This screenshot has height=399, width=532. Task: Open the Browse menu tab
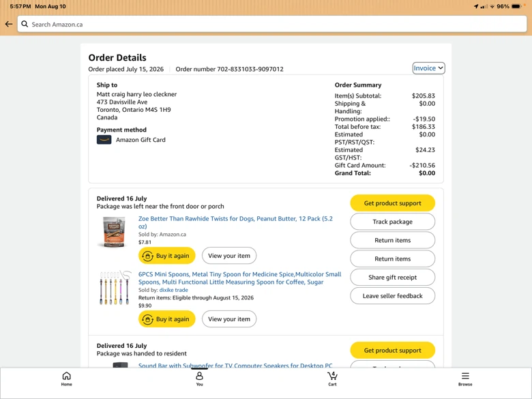[x=465, y=379]
